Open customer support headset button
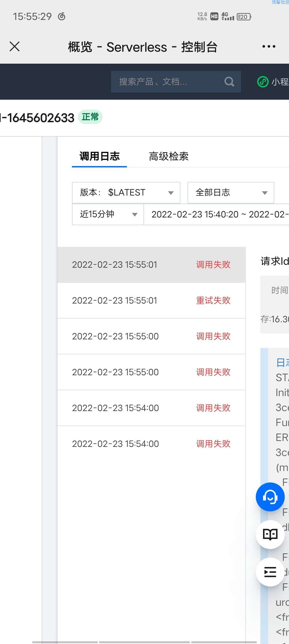Screen dimensions: 289x644 tap(270, 497)
